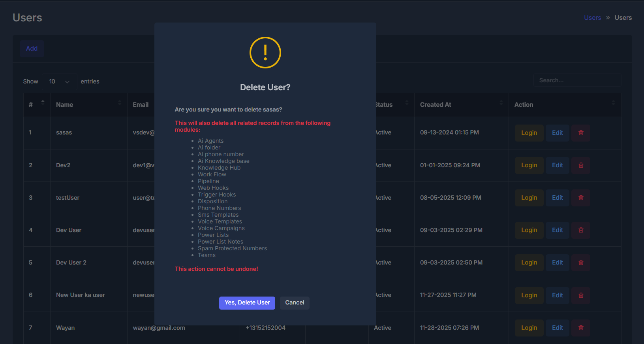Open Edit for New User ka user
Viewport: 644px width, 344px height.
coord(558,295)
